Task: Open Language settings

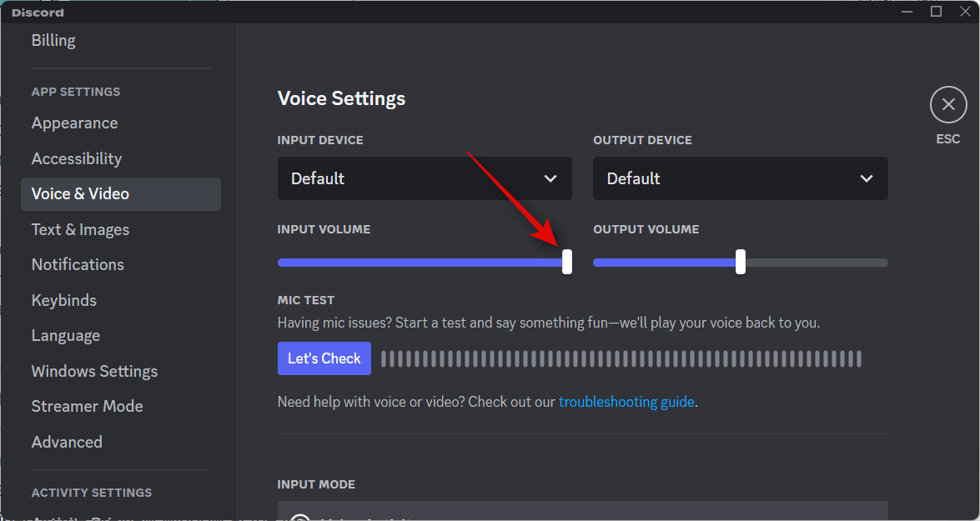Action: (66, 336)
